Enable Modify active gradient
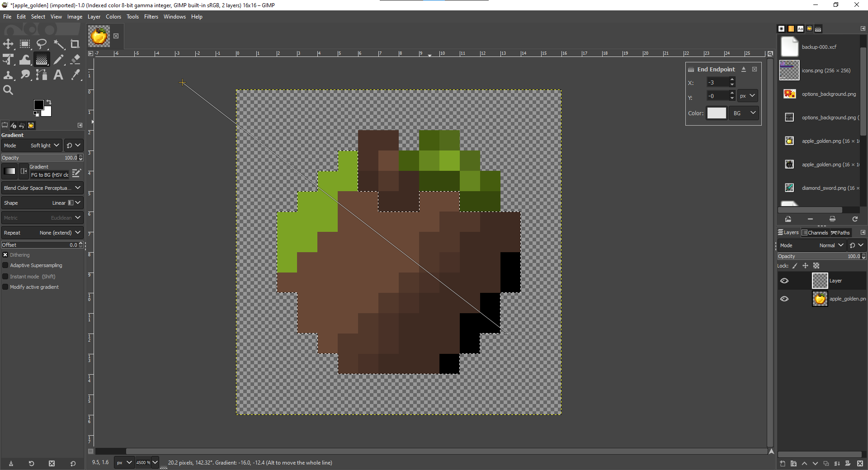868x470 pixels. 5,287
